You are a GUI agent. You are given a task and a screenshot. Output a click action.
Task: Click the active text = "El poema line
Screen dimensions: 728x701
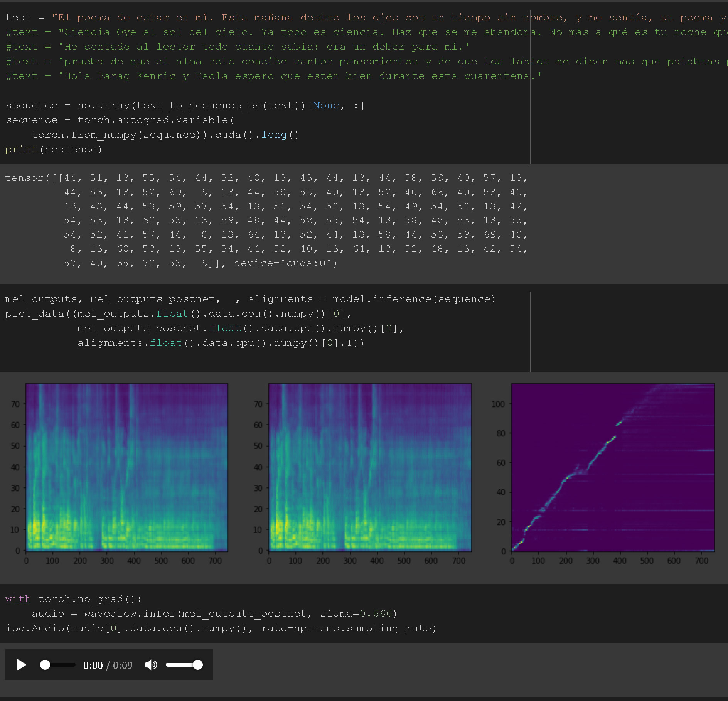click(x=366, y=18)
